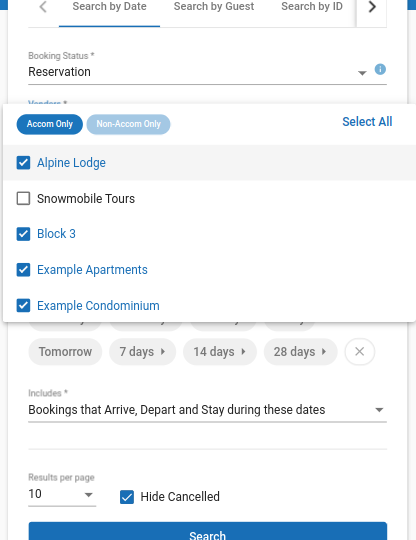The width and height of the screenshot is (416, 540).
Task: Select the Tomorrow date chip
Action: click(x=65, y=352)
